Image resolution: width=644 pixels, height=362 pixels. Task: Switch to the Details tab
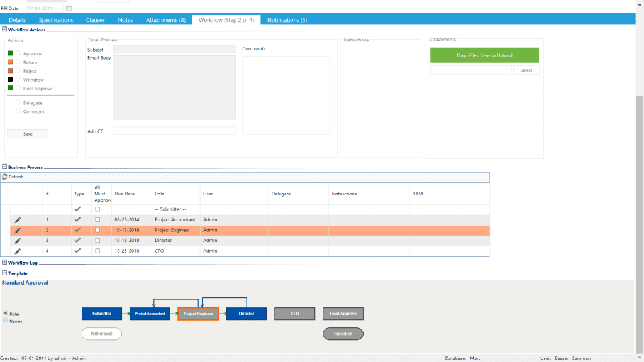[17, 19]
